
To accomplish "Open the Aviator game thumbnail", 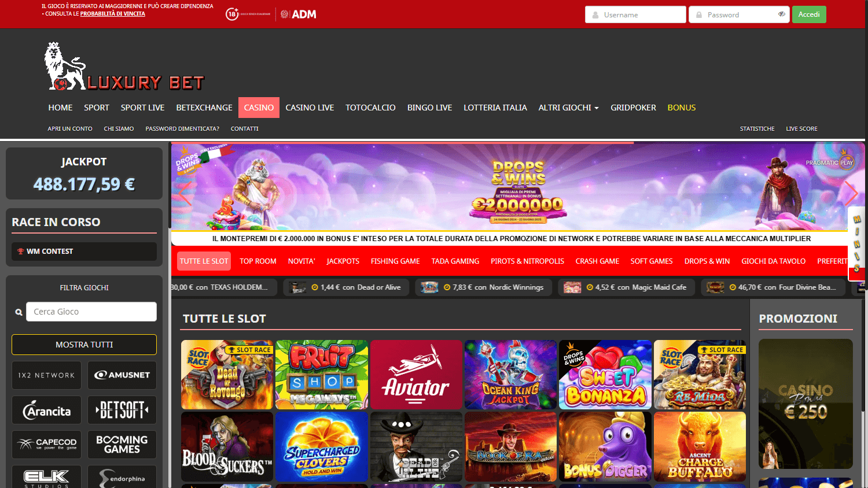I will (x=416, y=375).
